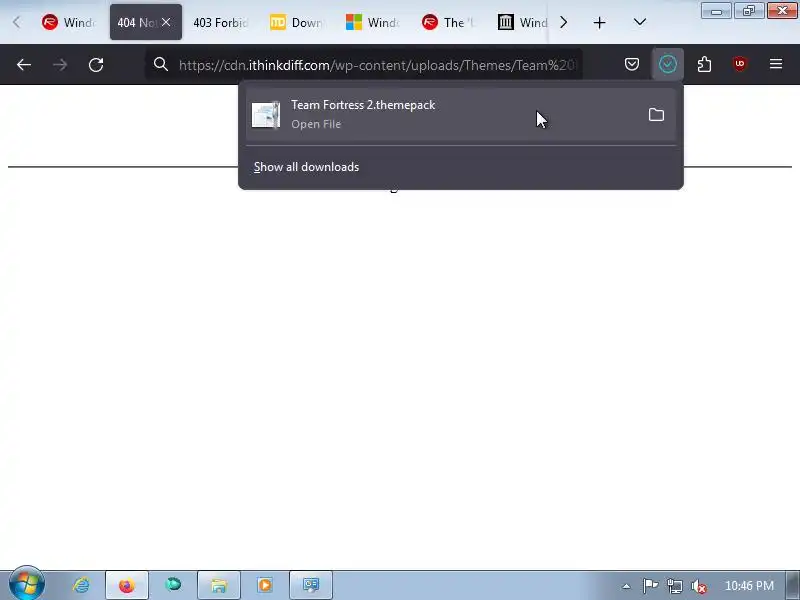Open the uBlock Origin extension icon
Screen dimensions: 800x600
tap(740, 64)
